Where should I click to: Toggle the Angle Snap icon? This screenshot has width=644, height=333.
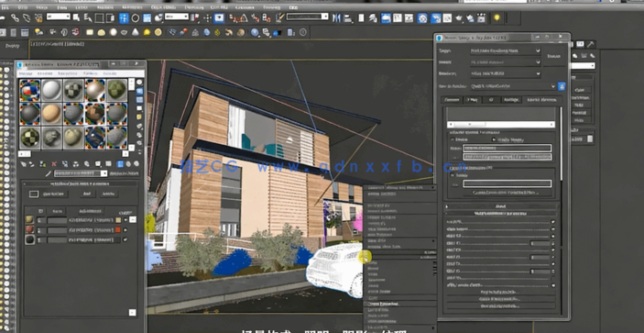click(x=244, y=17)
